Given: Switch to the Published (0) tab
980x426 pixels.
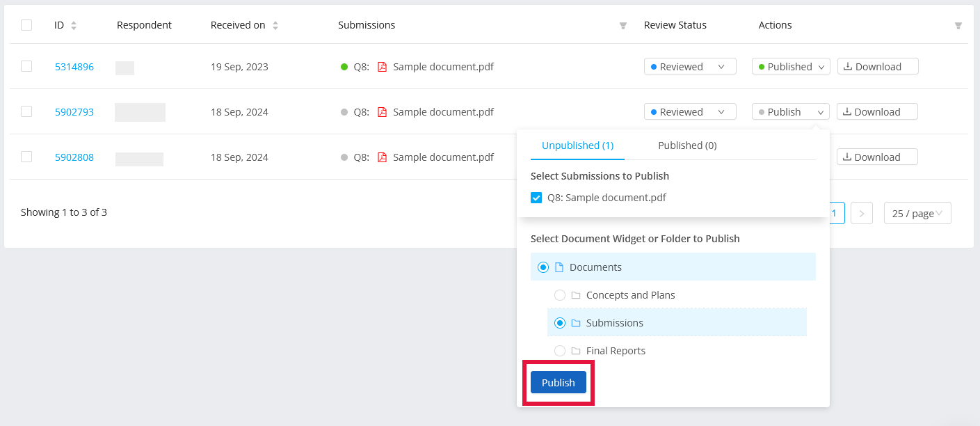Looking at the screenshot, I should 687,145.
